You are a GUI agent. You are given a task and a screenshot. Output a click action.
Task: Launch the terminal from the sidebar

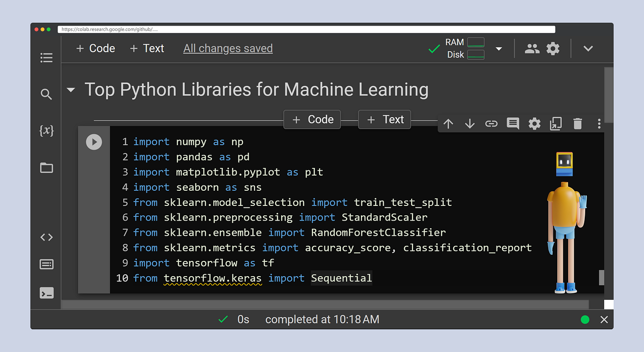pyautogui.click(x=46, y=293)
